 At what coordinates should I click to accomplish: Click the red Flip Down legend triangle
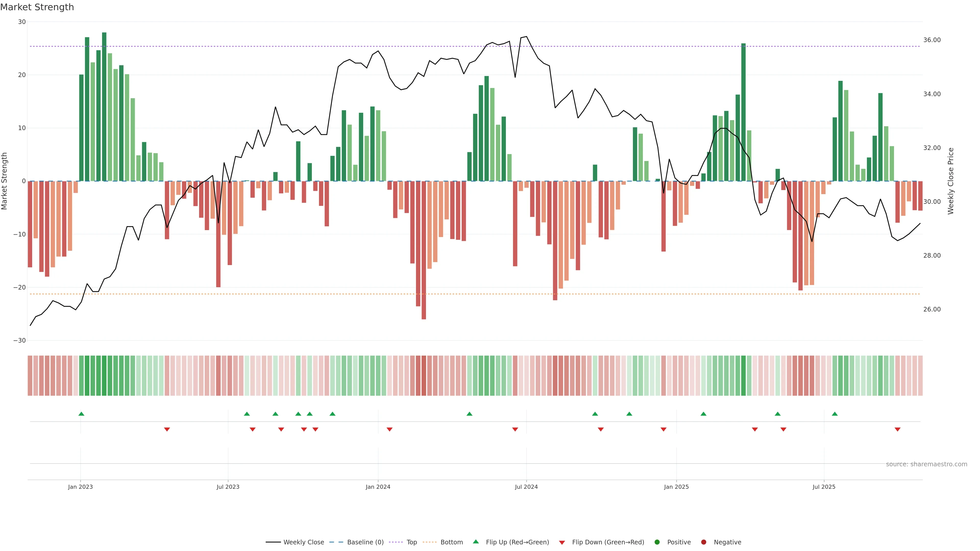(562, 543)
